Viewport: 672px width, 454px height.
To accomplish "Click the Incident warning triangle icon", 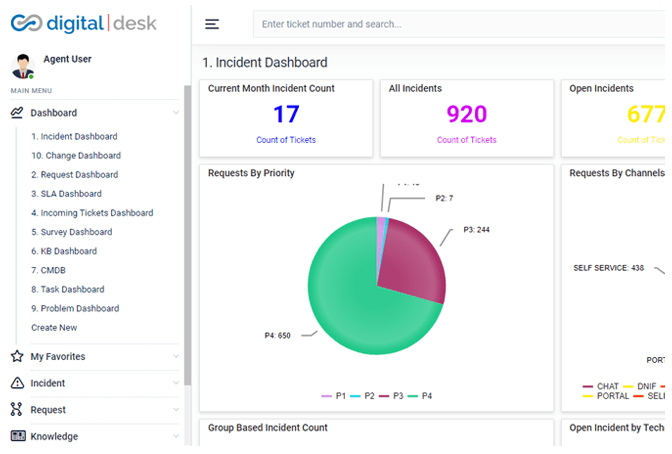I will tap(17, 383).
